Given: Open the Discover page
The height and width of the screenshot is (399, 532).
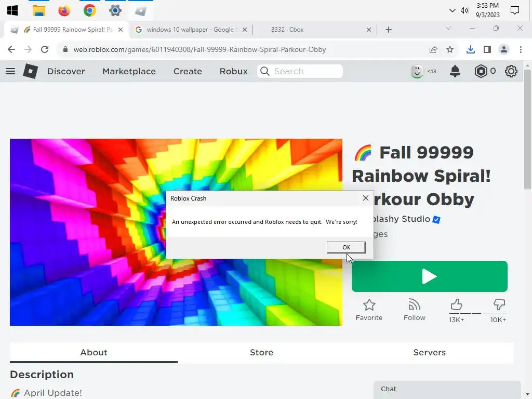Looking at the screenshot, I should coord(66,71).
